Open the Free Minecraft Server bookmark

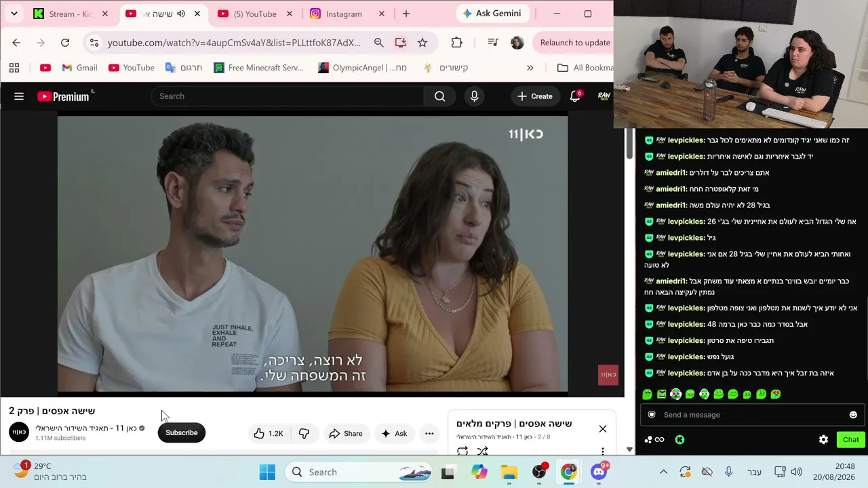(x=258, y=68)
